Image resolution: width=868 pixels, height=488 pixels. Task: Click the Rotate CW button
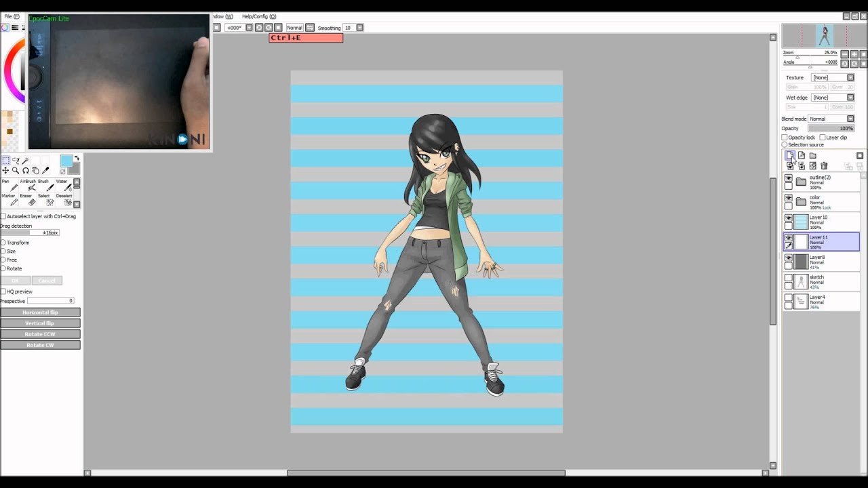point(41,345)
